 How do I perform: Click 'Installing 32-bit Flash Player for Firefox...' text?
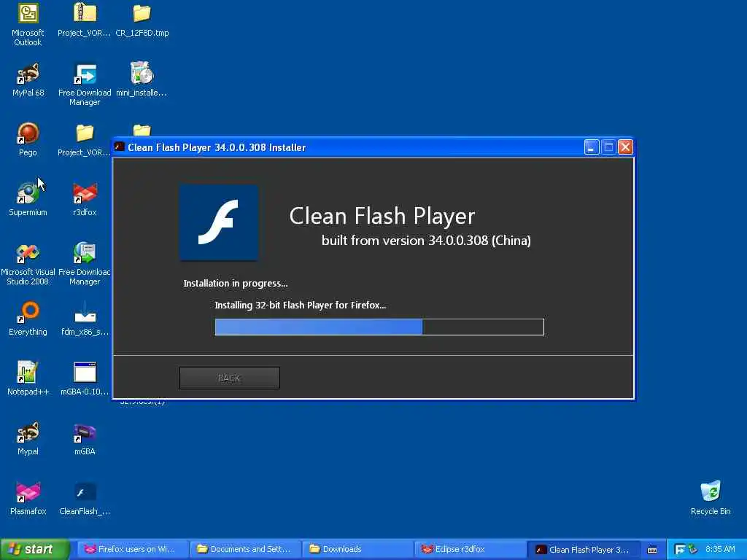point(300,305)
